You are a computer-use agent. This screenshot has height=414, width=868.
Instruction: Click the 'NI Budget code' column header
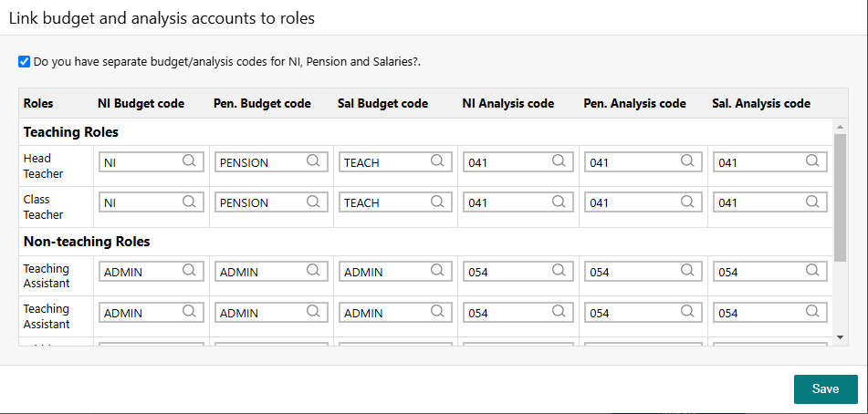pyautogui.click(x=141, y=103)
